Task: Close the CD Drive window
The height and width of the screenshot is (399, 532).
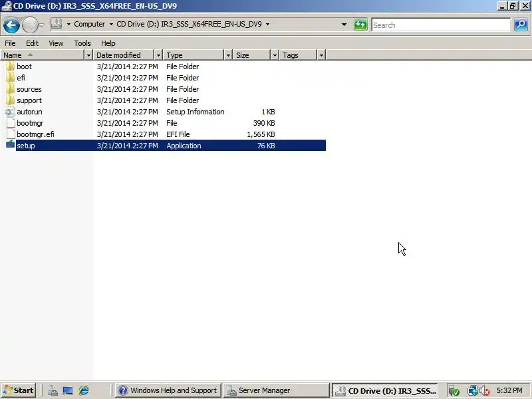Action: click(525, 6)
